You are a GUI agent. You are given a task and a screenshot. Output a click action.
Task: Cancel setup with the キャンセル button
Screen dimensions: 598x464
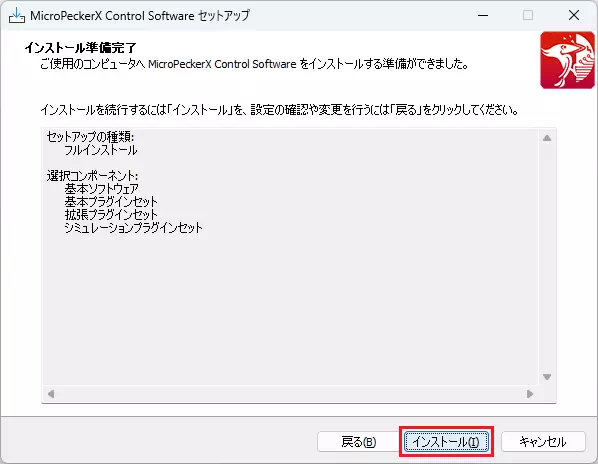[x=543, y=442]
